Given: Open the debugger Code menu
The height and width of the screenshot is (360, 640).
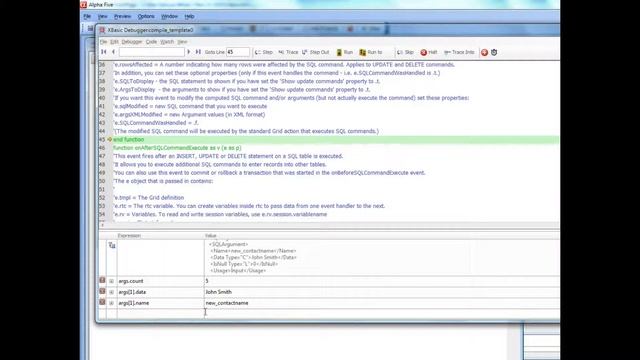Looking at the screenshot, I should [151, 42].
